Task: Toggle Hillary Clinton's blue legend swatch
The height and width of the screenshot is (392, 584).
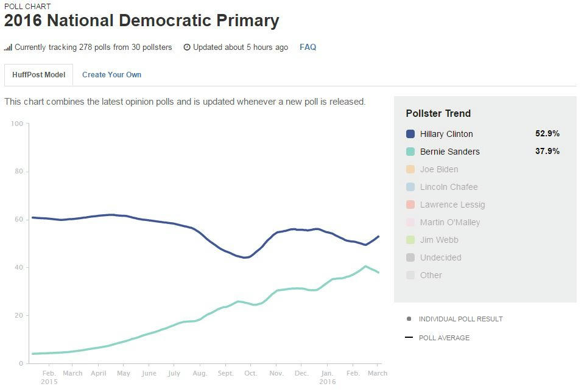Action: point(410,134)
